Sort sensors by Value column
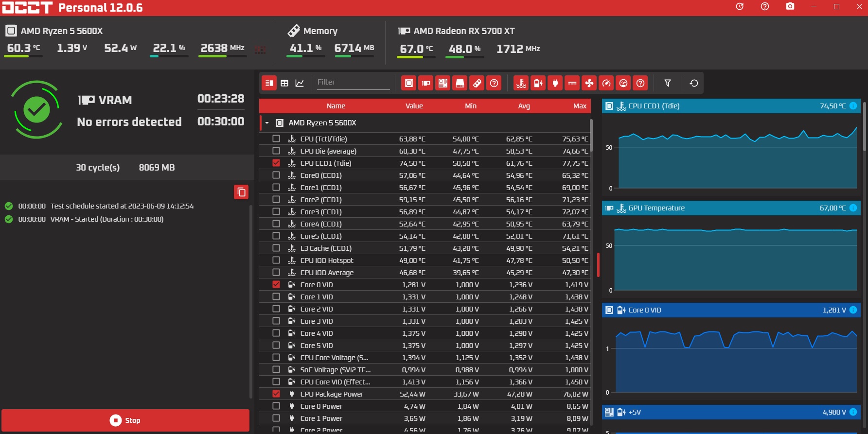 [x=414, y=106]
